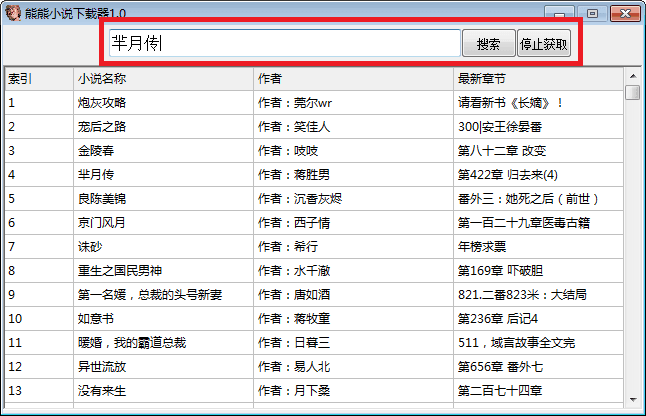Choose 金陵春 in the results list
Screen dimensions: 646x416
click(96, 150)
